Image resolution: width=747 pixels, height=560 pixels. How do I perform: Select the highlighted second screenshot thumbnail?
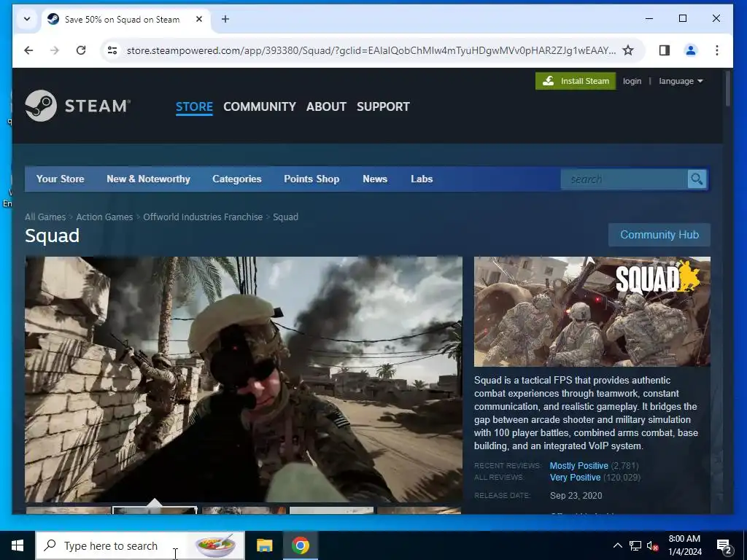(155, 510)
